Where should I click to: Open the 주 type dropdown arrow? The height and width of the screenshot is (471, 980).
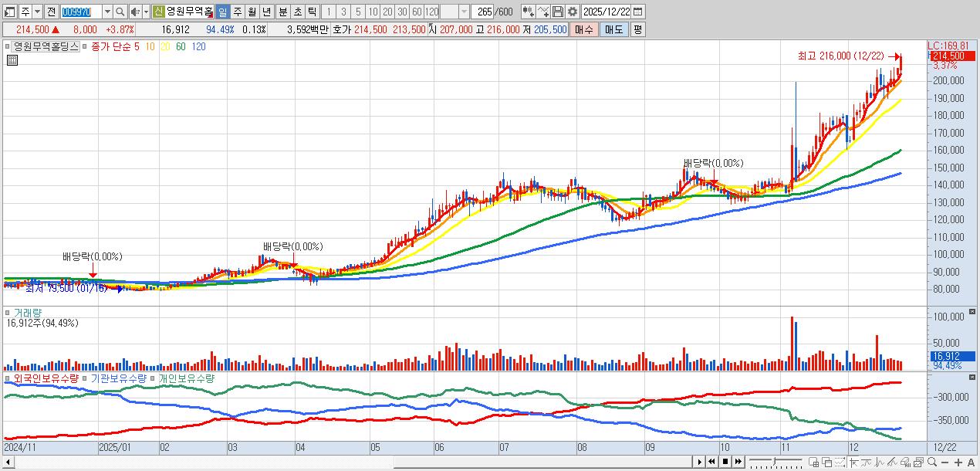coord(38,12)
